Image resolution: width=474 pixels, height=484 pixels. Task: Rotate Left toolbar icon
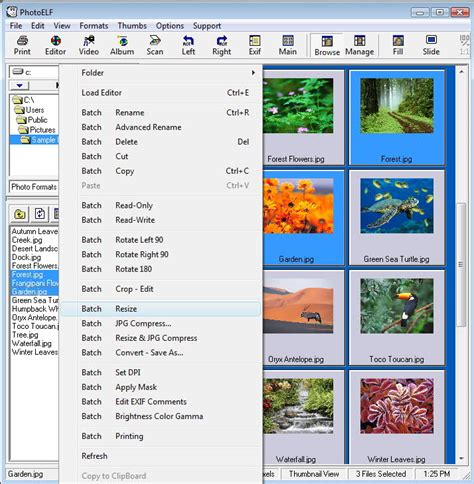point(188,45)
